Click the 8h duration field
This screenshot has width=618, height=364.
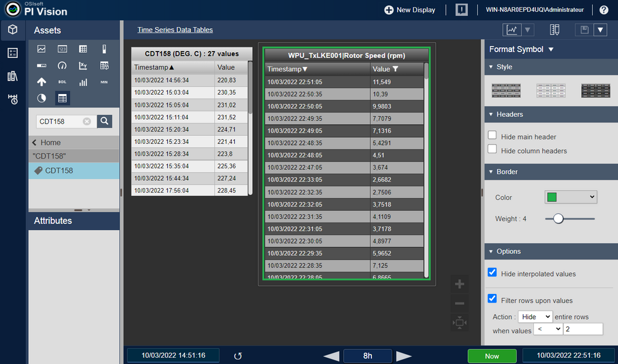pos(368,356)
